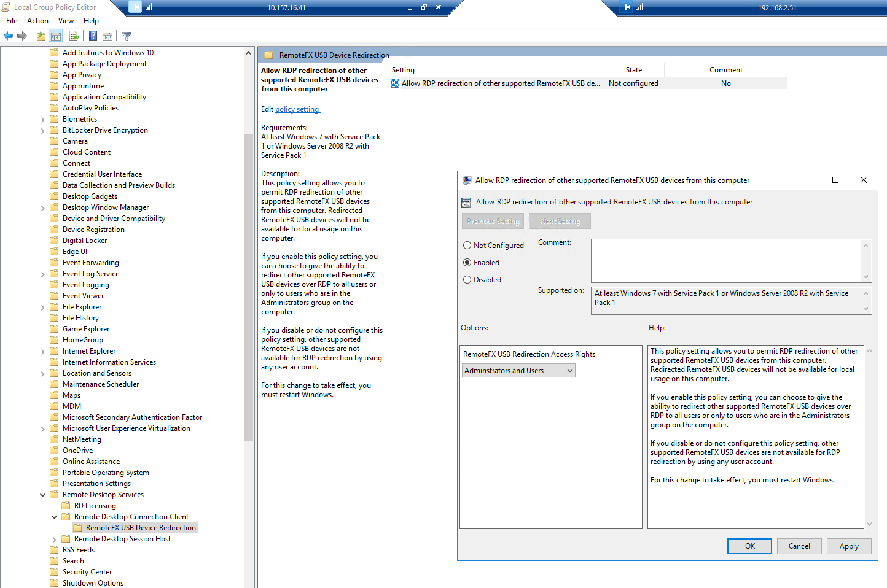Click the Next Setting button

tap(560, 221)
